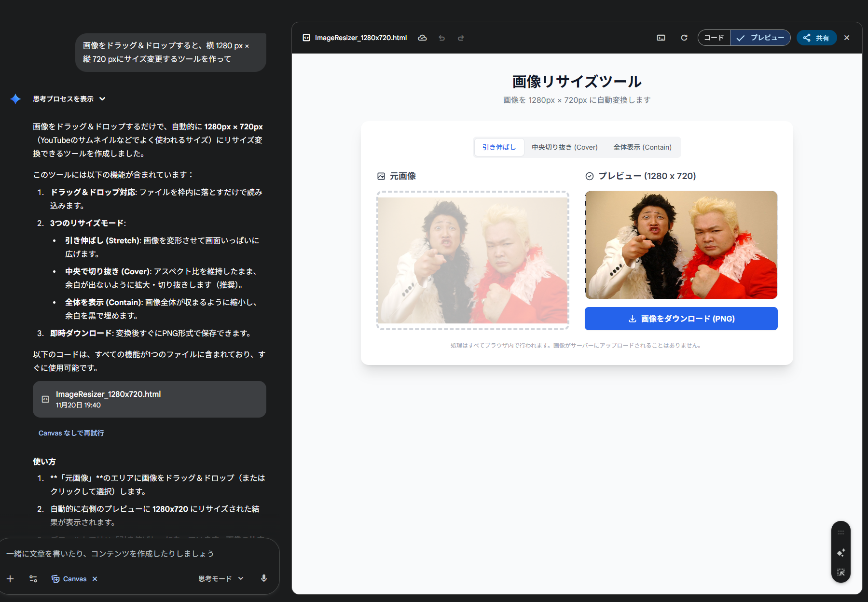The height and width of the screenshot is (602, 868).
Task: Click the sparkle edit icon in floating toolbar
Action: click(x=840, y=553)
